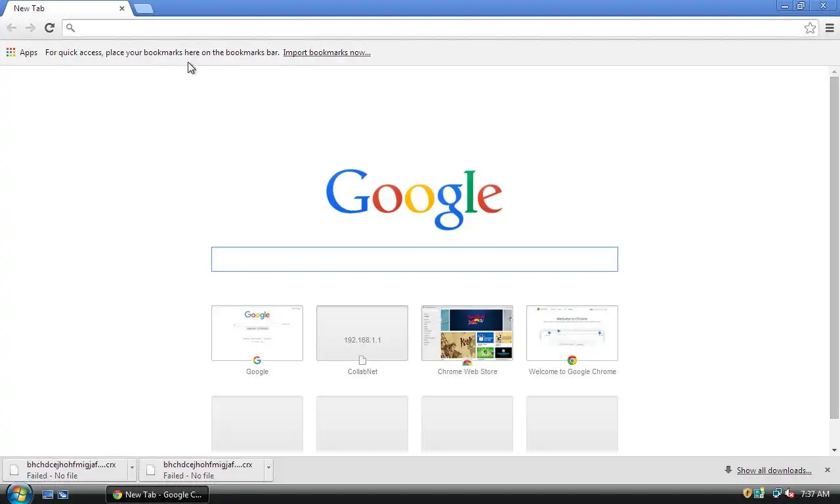
Task: Focus the Google search box on page
Action: click(414, 259)
